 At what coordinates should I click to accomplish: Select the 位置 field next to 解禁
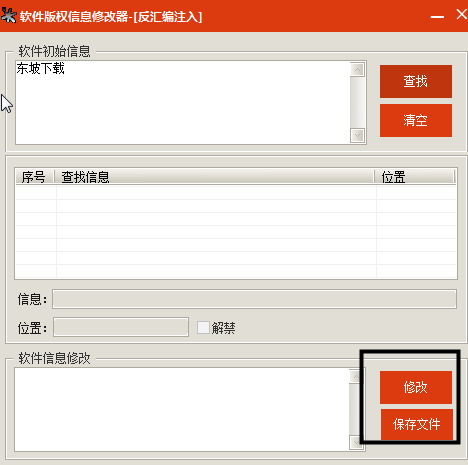[121, 327]
